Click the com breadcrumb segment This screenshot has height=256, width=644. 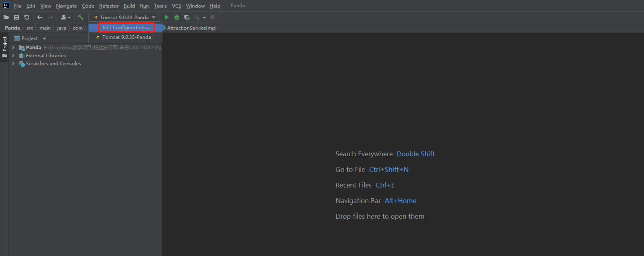point(78,28)
